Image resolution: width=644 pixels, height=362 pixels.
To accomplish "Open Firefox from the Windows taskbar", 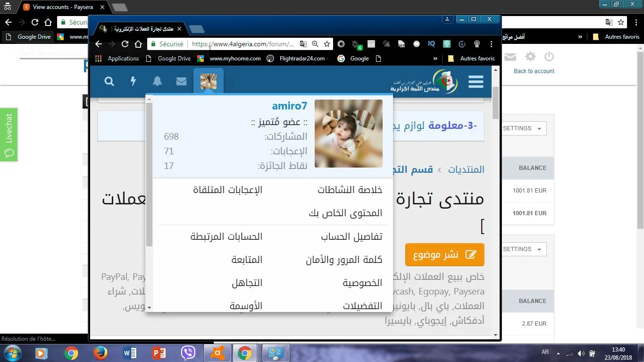I will pyautogui.click(x=100, y=353).
